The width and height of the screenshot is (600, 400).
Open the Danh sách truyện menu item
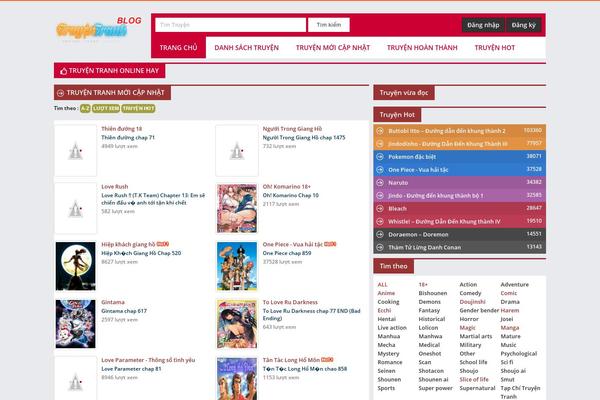pyautogui.click(x=246, y=47)
